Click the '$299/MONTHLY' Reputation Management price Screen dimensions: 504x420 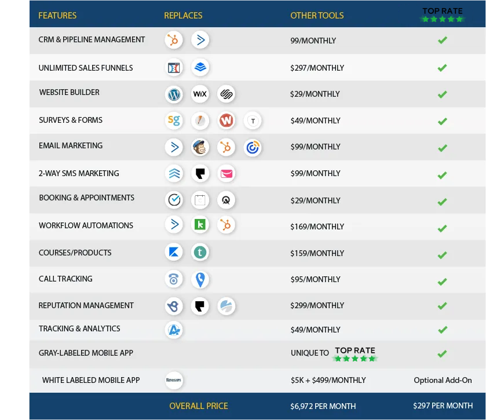point(317,305)
